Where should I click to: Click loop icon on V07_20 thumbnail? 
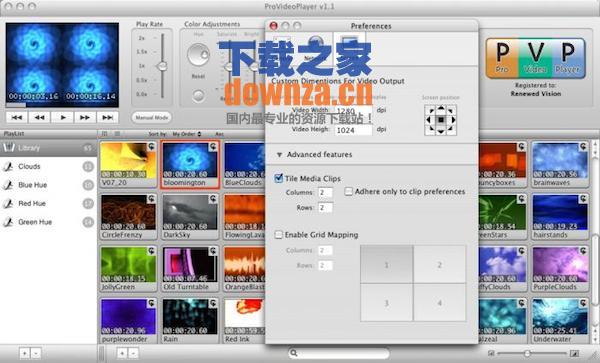[x=152, y=147]
